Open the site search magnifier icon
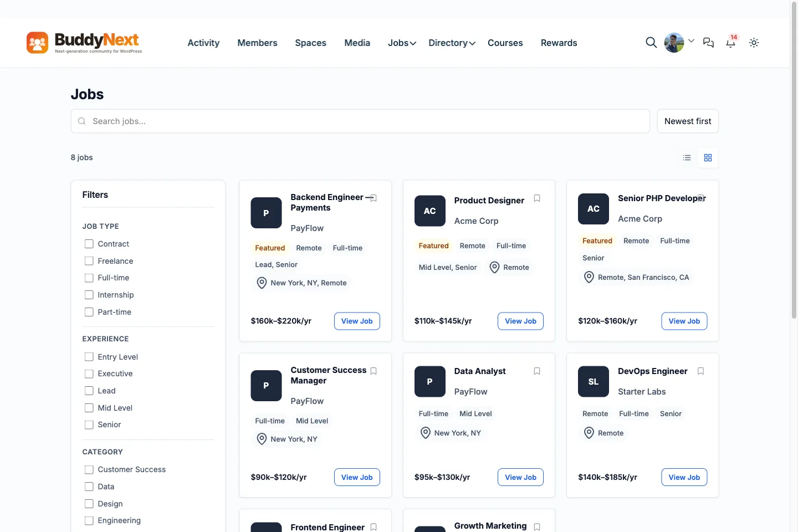Viewport: 798px width, 532px height. (x=651, y=43)
